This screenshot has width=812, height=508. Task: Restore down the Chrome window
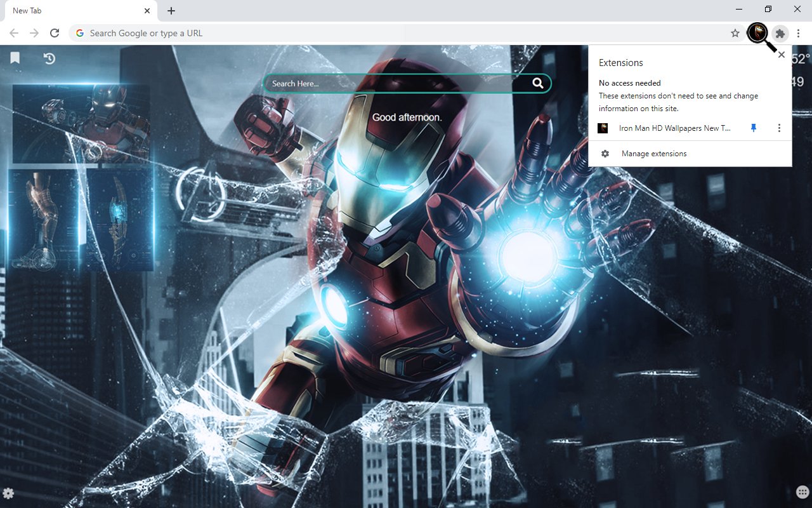click(x=768, y=9)
